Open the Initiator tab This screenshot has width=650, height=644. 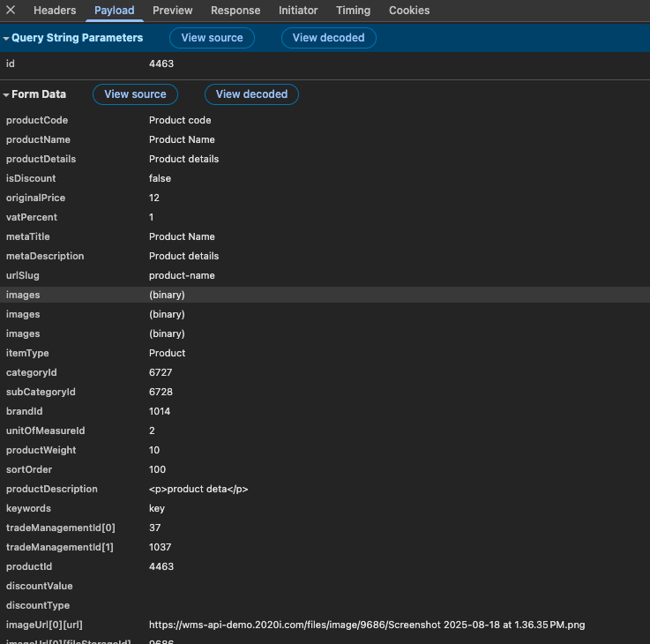coord(298,11)
